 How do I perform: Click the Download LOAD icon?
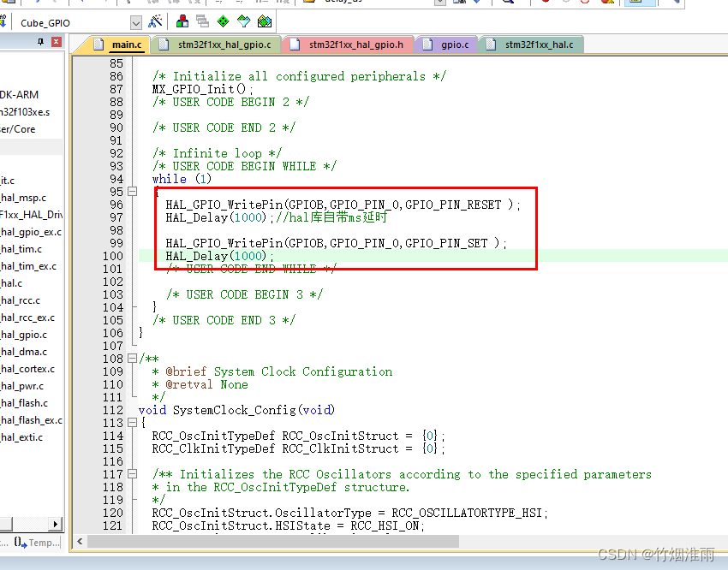point(3,21)
